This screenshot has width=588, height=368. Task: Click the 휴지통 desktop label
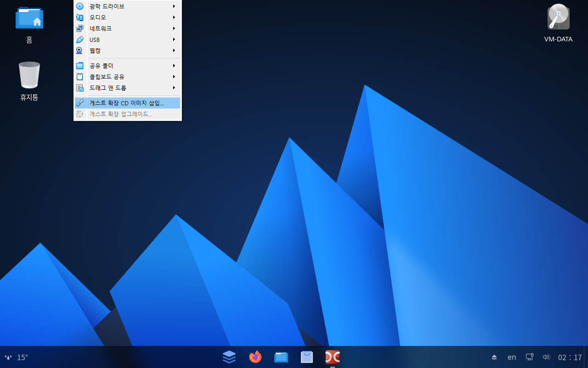(29, 98)
